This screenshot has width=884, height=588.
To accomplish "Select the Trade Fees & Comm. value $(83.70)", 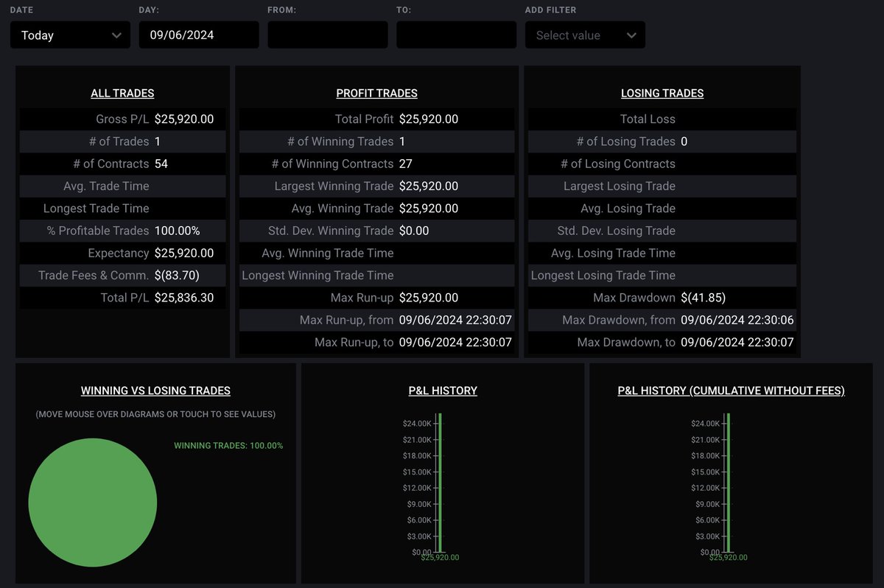I will (x=177, y=276).
